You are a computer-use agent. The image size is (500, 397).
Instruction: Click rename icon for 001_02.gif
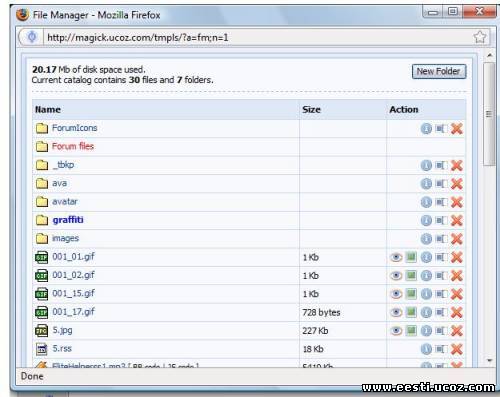click(441, 275)
